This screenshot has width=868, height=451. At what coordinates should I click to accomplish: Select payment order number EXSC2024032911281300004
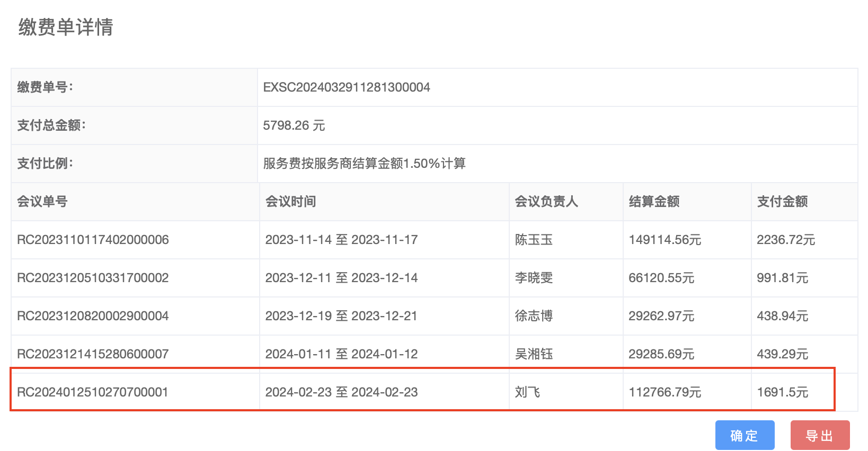[x=347, y=87]
